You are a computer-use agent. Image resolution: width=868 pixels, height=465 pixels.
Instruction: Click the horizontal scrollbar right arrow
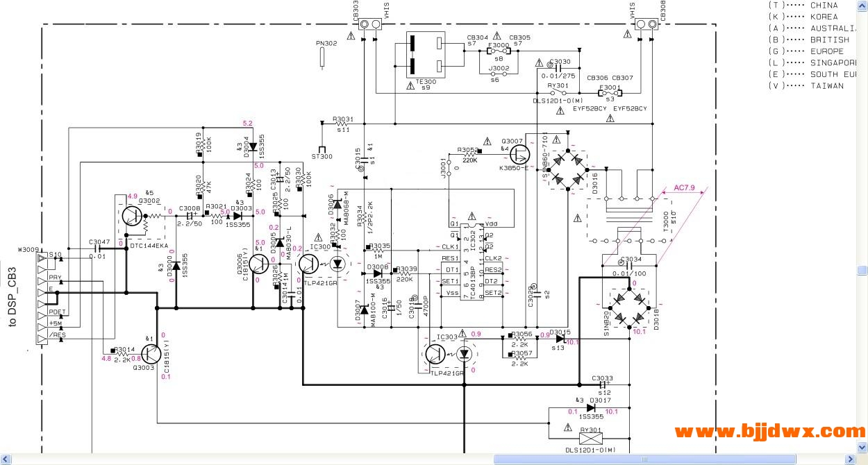pyautogui.click(x=851, y=459)
